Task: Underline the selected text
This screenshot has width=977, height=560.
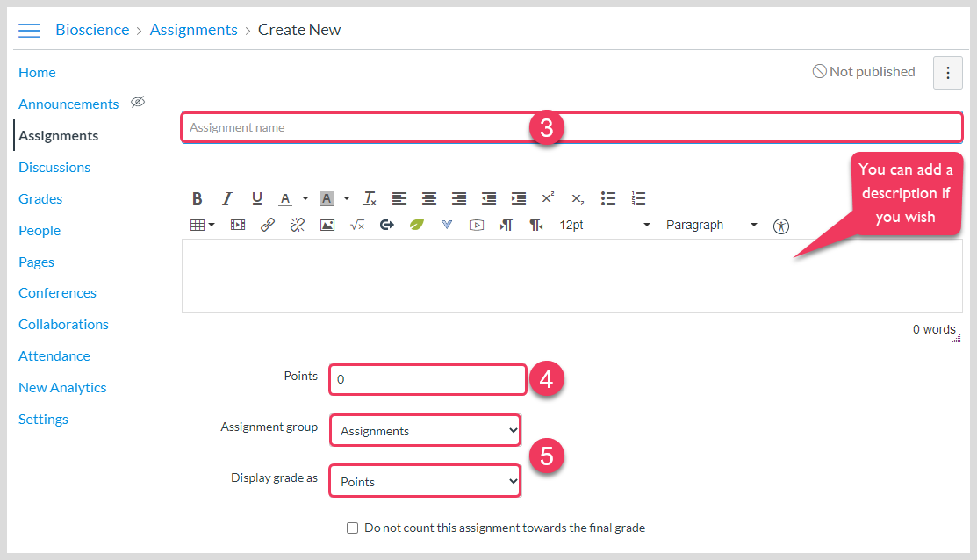Action: pos(256,198)
